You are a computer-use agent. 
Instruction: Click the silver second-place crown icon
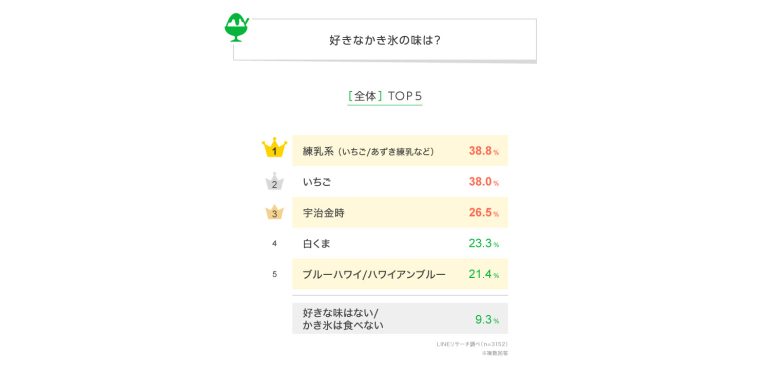(x=275, y=181)
